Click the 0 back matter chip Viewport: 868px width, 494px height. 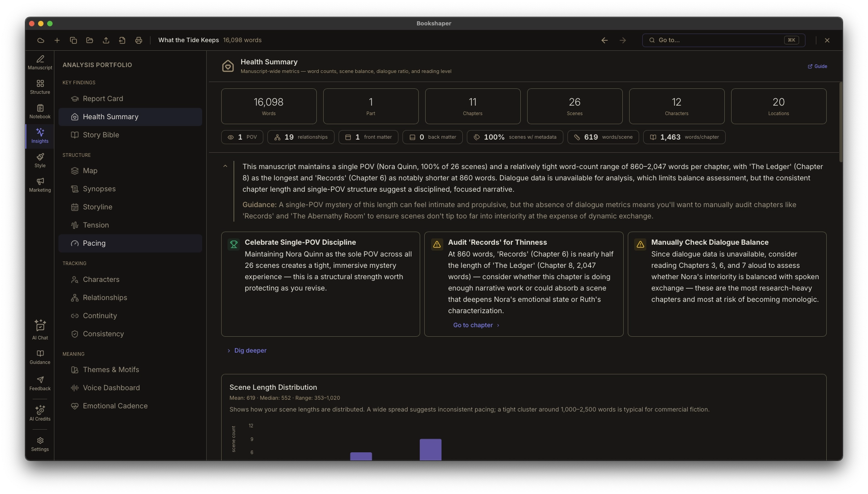tap(432, 137)
